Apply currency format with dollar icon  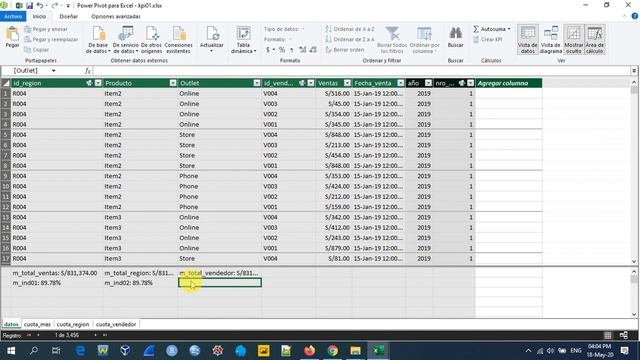pyautogui.click(x=268, y=50)
